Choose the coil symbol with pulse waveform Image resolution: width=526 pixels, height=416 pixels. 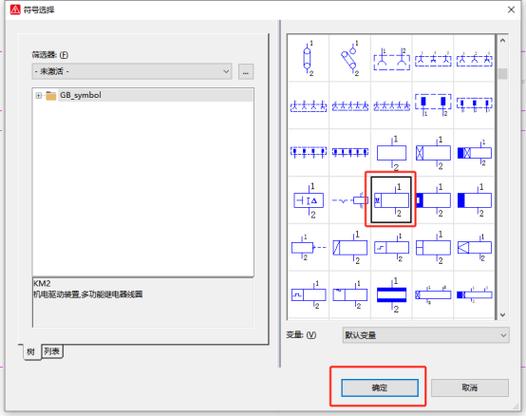(308, 295)
